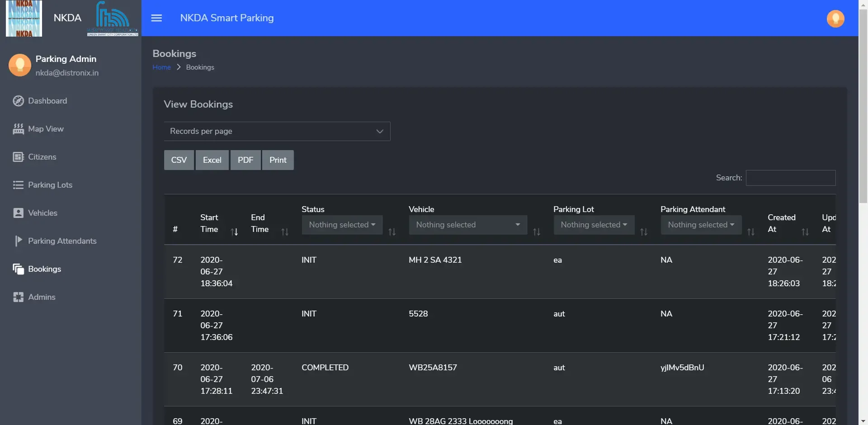Viewport: 868px width, 425px height.
Task: Click the Parking Attendants flag icon
Action: click(18, 241)
